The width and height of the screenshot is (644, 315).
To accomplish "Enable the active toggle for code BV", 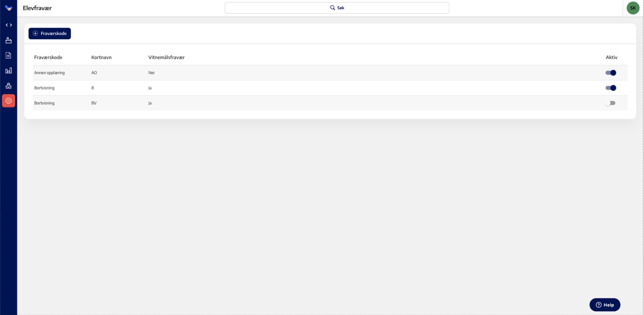I will (x=610, y=103).
